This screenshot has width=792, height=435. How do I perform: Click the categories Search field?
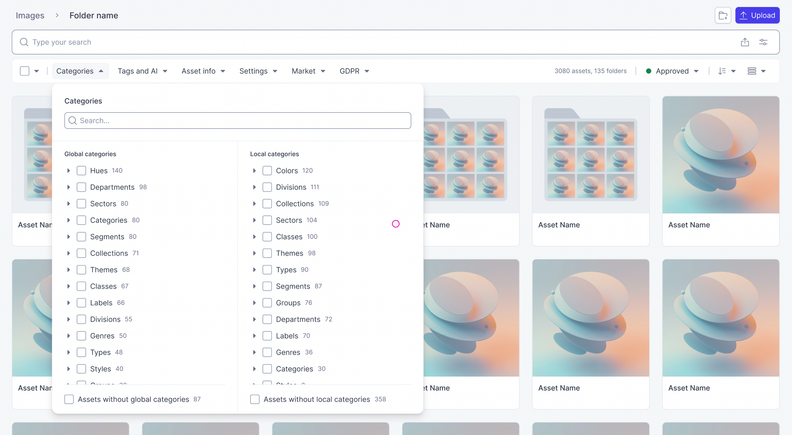(x=237, y=121)
